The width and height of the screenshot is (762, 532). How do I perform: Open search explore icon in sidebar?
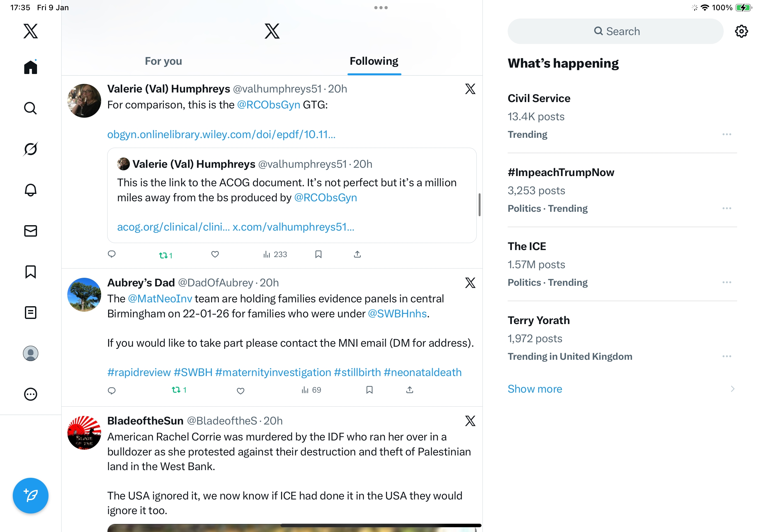(x=31, y=108)
